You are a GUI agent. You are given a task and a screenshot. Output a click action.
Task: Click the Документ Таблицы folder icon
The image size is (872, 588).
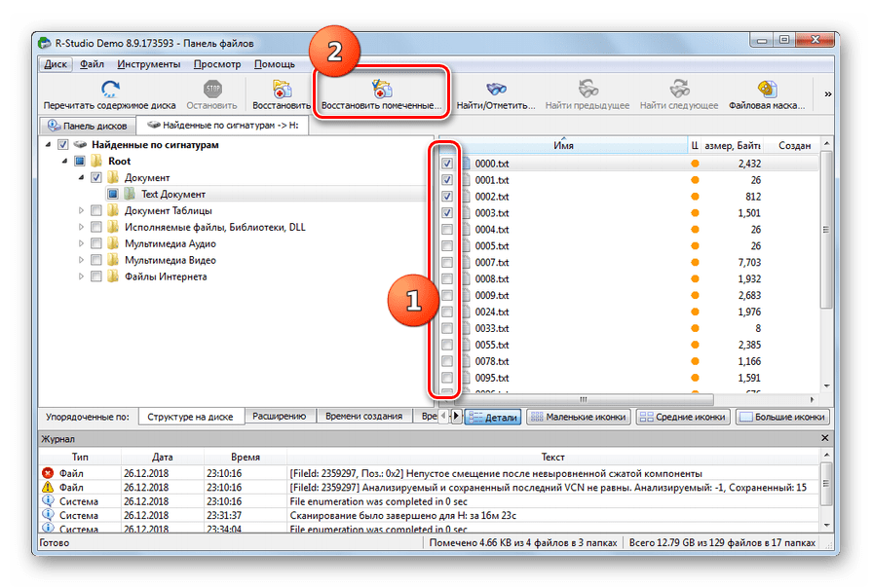(113, 210)
